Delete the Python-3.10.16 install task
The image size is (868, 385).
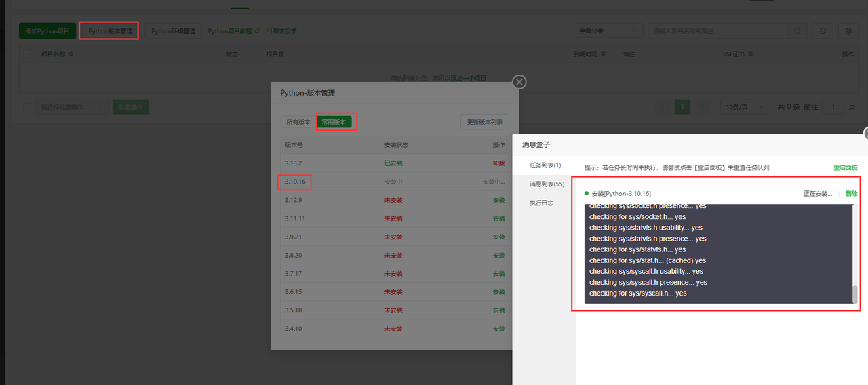[851, 193]
